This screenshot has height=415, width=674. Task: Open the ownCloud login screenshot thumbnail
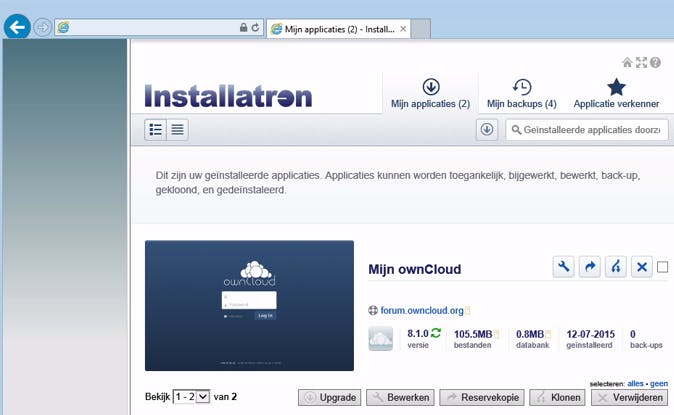[x=249, y=305]
